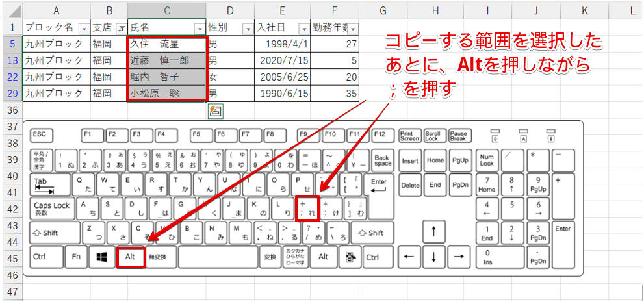Select row 13 header
The width and height of the screenshot is (644, 304).
tap(12, 60)
